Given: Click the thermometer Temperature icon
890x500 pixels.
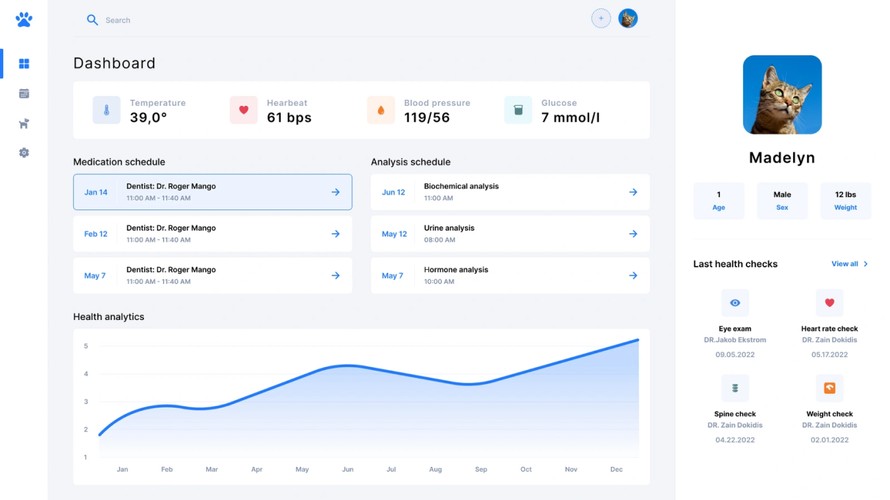Looking at the screenshot, I should [106, 110].
